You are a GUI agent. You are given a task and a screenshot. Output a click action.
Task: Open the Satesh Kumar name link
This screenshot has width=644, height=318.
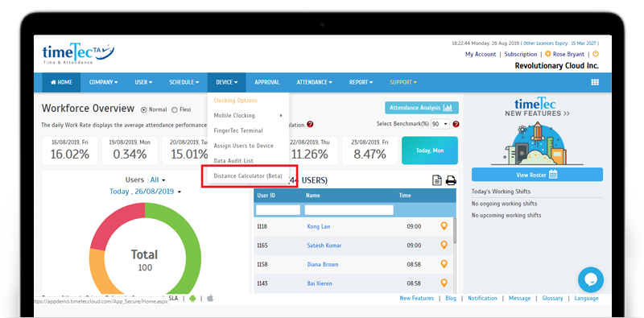[324, 246]
